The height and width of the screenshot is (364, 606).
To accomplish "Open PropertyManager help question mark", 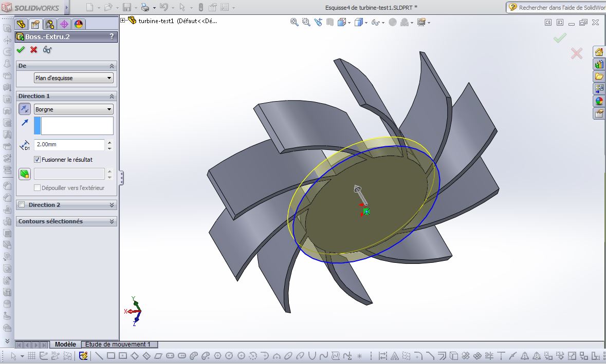I will (112, 36).
